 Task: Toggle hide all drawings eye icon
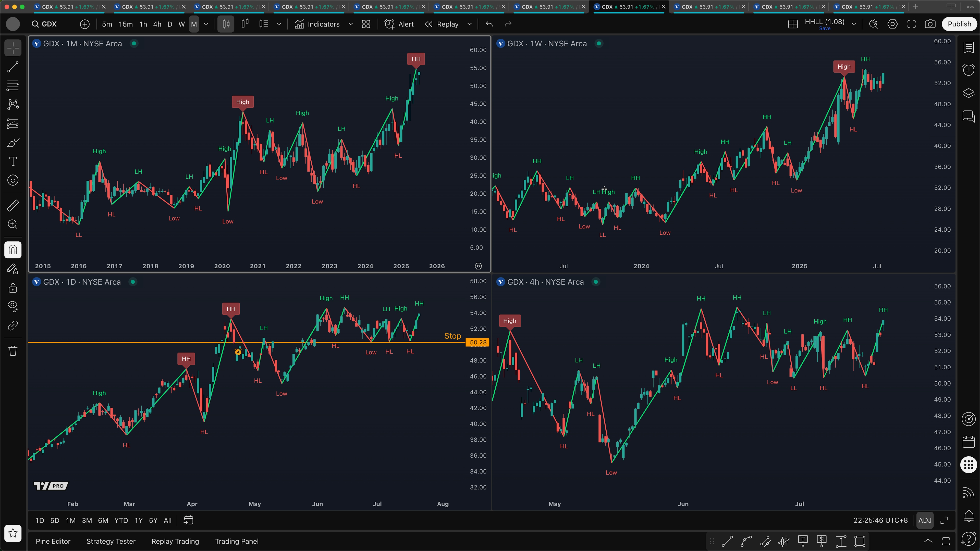click(13, 306)
